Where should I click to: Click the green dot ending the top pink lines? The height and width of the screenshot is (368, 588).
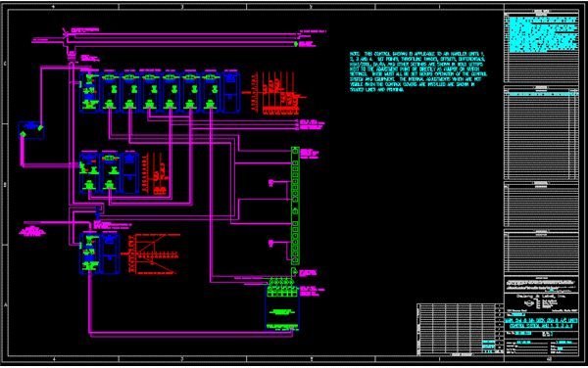click(296, 44)
